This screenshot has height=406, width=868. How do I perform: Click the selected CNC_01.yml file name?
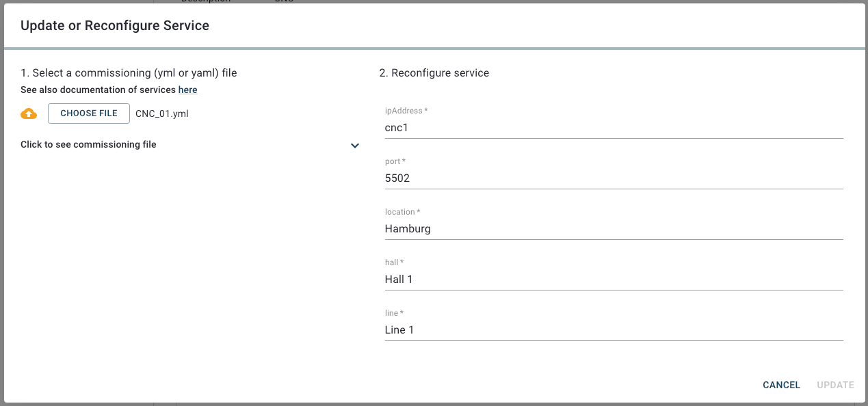pyautogui.click(x=162, y=113)
